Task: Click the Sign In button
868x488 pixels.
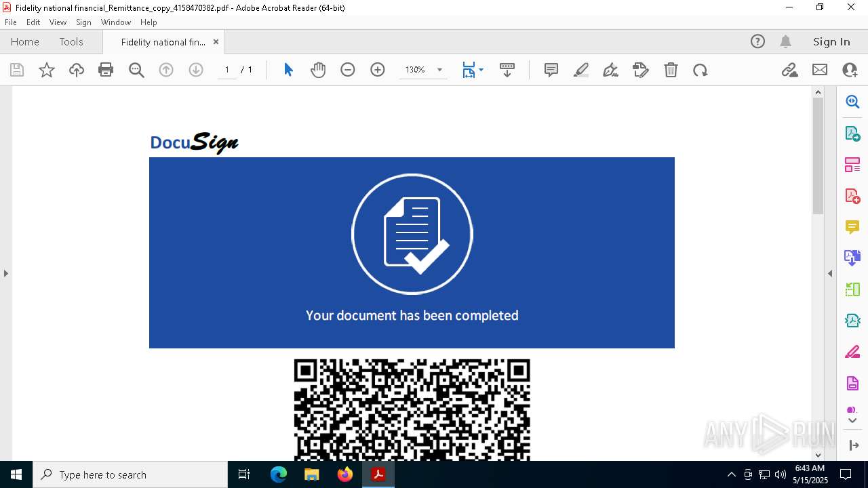Action: pyautogui.click(x=831, y=41)
